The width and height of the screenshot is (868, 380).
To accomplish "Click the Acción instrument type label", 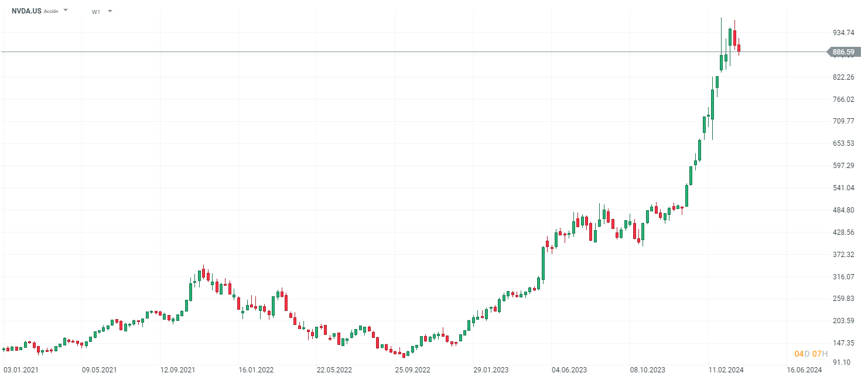I will 51,11.
